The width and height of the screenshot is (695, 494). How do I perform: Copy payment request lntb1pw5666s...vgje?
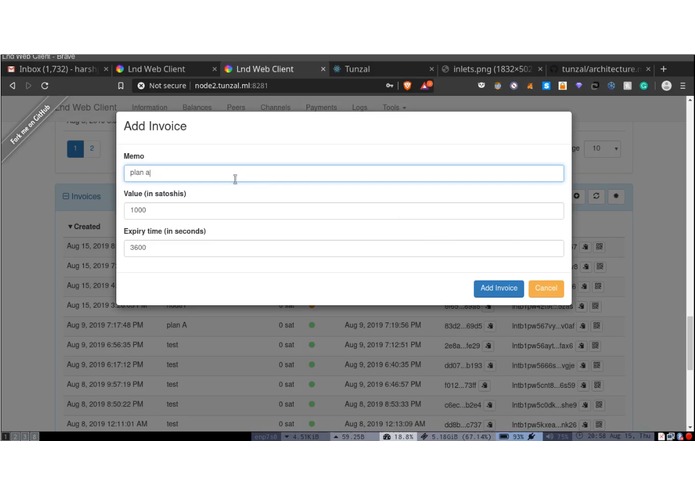coord(583,366)
